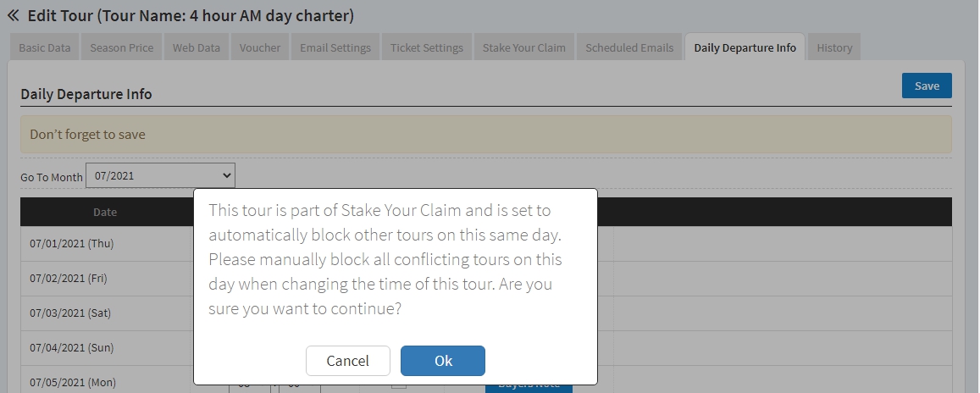Open the Basic Data tab
980x393 pixels.
[45, 47]
